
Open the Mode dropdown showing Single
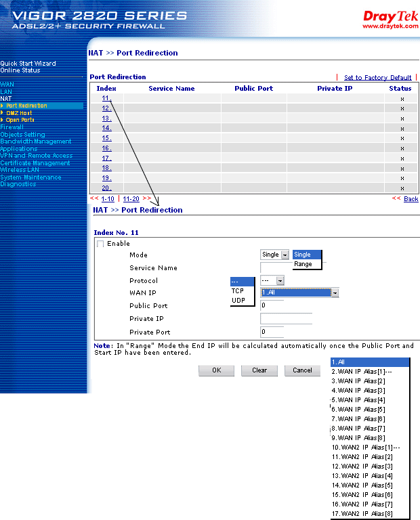point(274,255)
